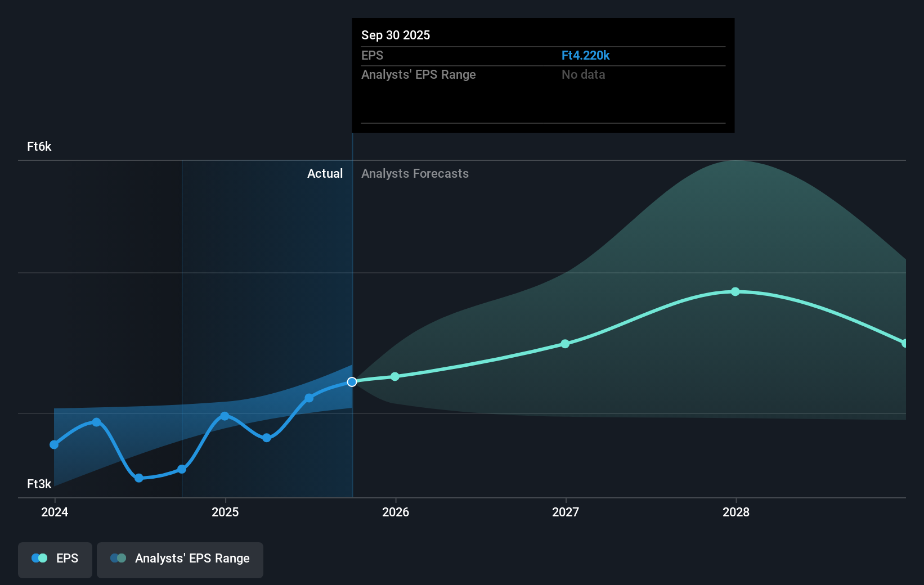Click the lowest EPS data point mid-2024

click(x=139, y=478)
